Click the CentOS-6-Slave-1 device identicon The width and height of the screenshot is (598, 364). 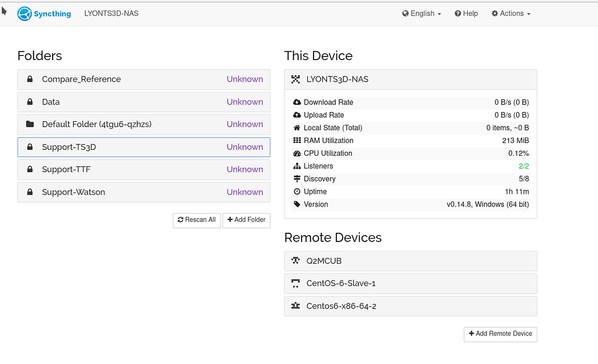295,283
